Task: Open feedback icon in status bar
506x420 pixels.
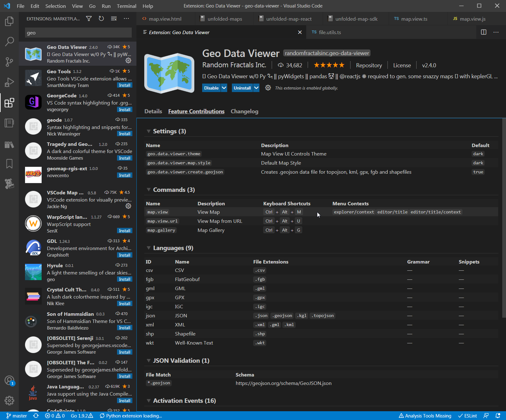Action: [486, 416]
